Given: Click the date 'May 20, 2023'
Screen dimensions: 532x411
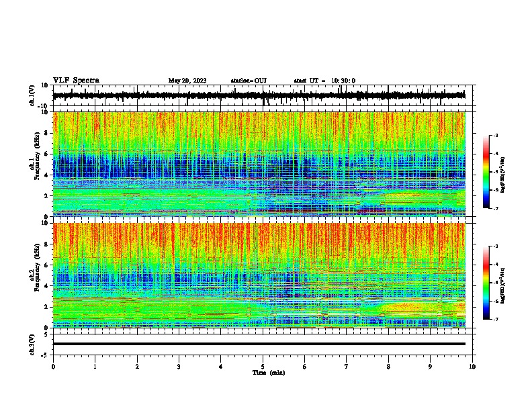Looking at the screenshot, I should (x=187, y=81).
